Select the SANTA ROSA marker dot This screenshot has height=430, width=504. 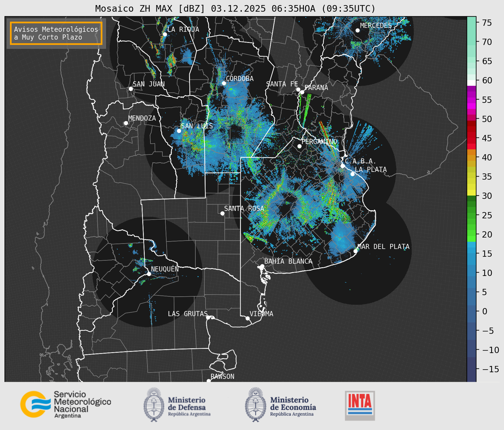[x=222, y=213]
